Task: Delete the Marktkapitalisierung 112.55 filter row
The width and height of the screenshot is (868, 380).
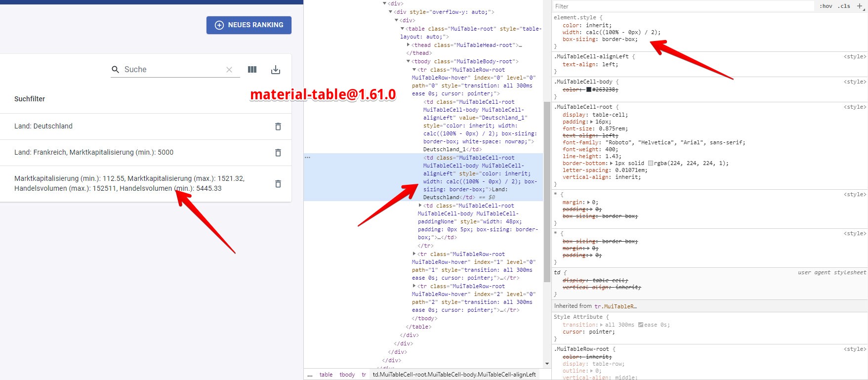Action: pyautogui.click(x=278, y=184)
